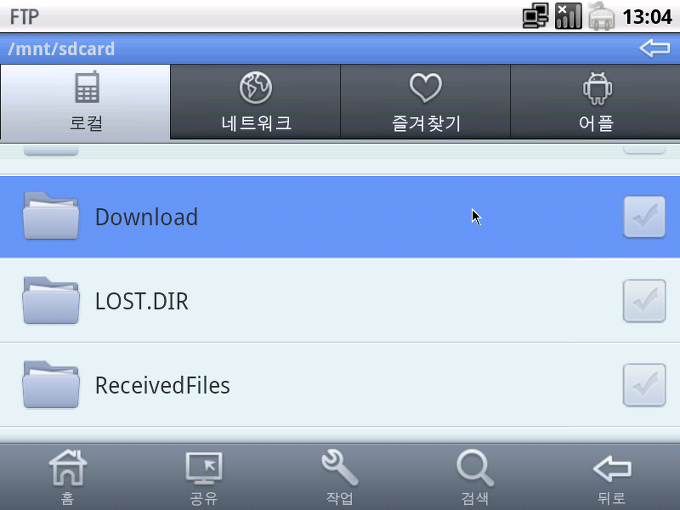This screenshot has height=510, width=680.
Task: Click the USB Android status icon
Action: coord(602,16)
